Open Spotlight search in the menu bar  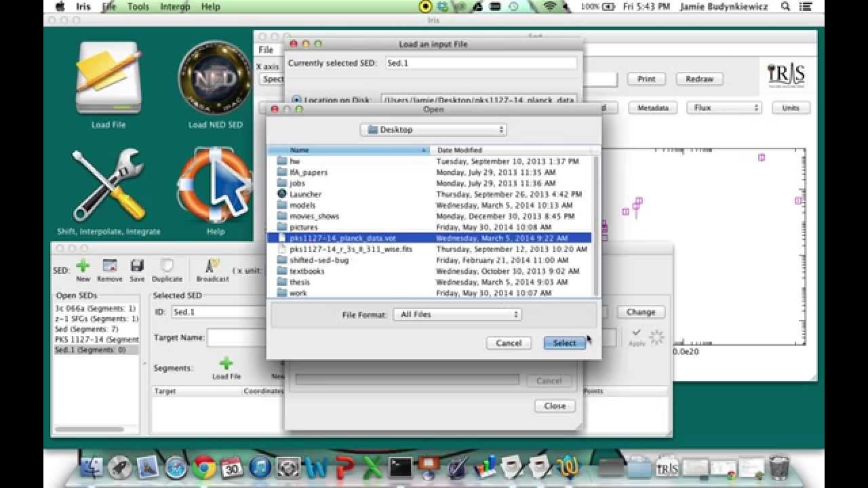tap(786, 6)
